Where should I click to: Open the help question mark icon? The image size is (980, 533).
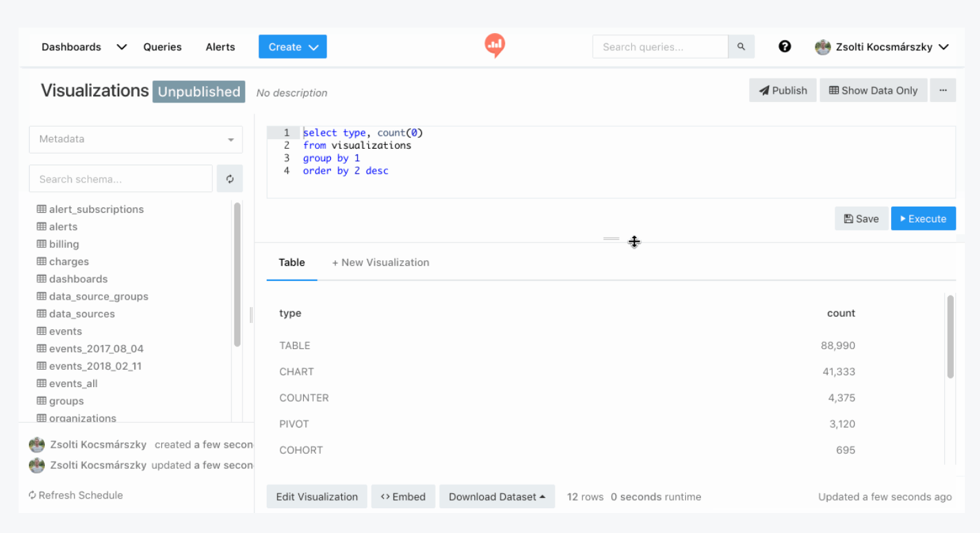(x=784, y=47)
